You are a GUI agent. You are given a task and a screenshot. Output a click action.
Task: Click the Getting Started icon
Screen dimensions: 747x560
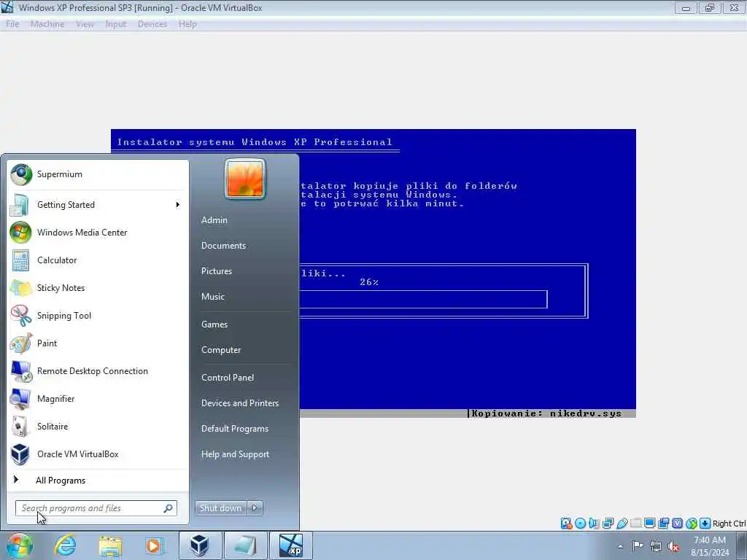click(20, 205)
